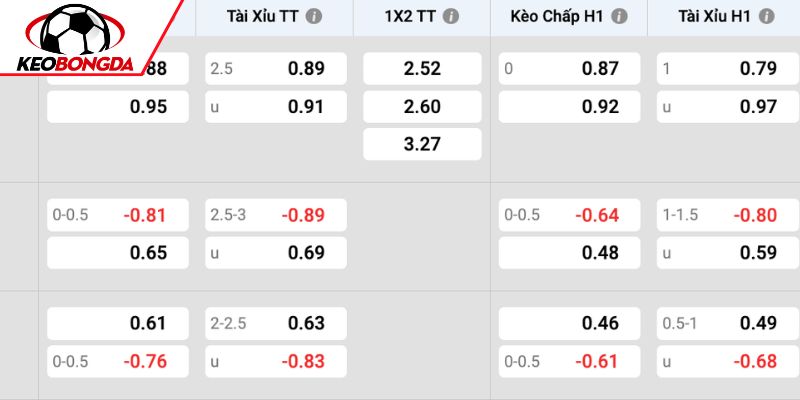
Task: Choose H1 handicap 0 odds 0.87
Action: tap(569, 68)
